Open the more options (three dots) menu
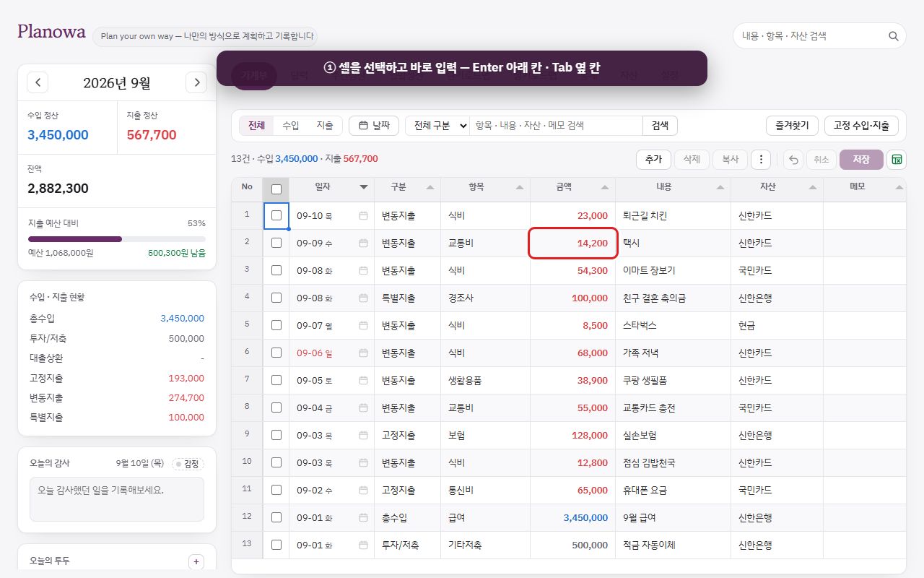The height and width of the screenshot is (578, 924). pos(761,160)
